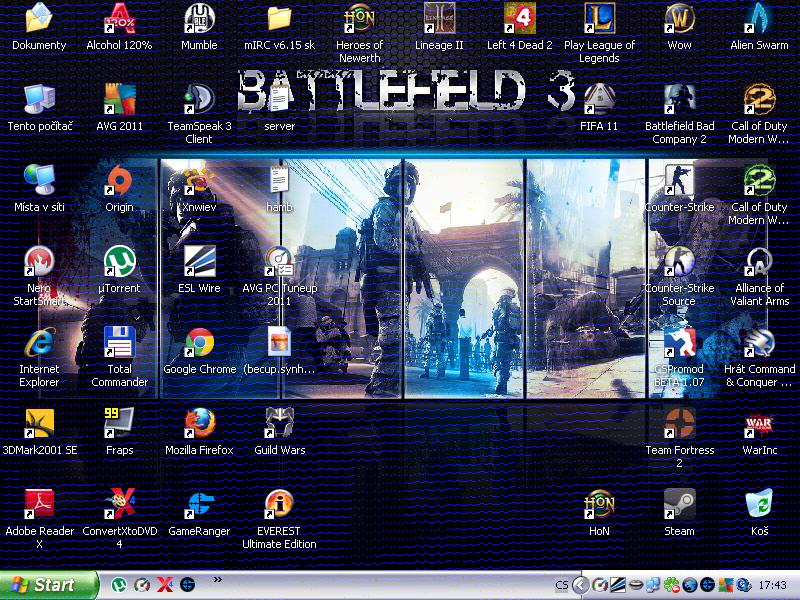Expand Quick Launch overflow chevron
The height and width of the screenshot is (600, 800).
[x=218, y=579]
